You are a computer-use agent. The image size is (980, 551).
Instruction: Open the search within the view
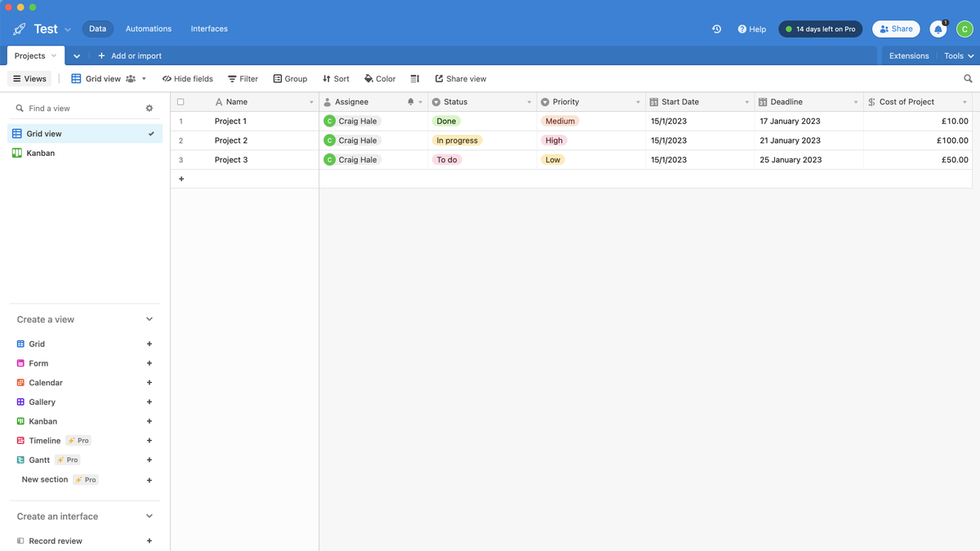point(968,78)
